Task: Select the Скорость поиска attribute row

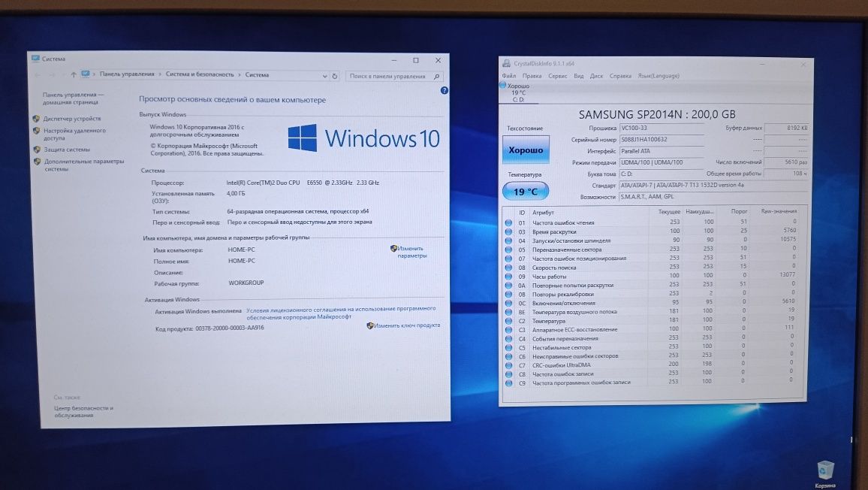Action: pyautogui.click(x=653, y=268)
